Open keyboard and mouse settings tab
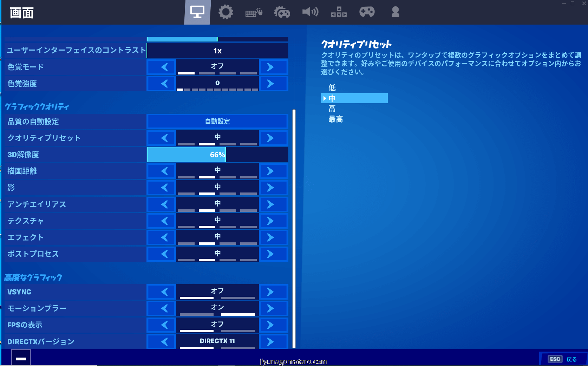588x366 pixels. point(254,13)
